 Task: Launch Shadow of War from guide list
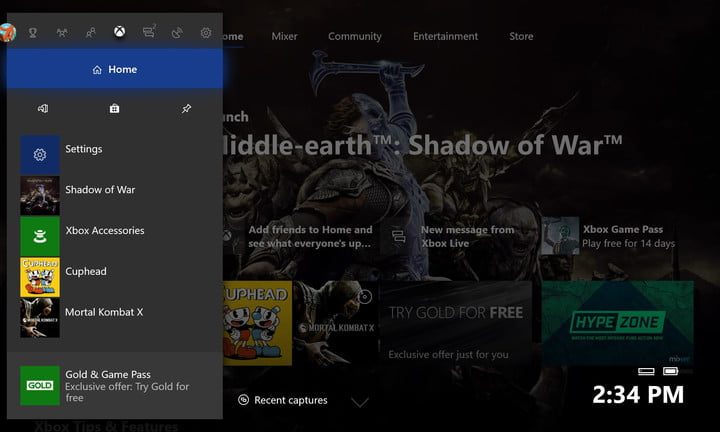(115, 195)
